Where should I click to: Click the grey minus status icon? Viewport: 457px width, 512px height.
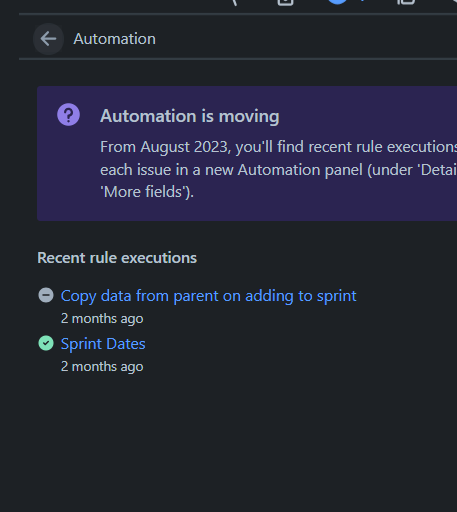point(46,295)
